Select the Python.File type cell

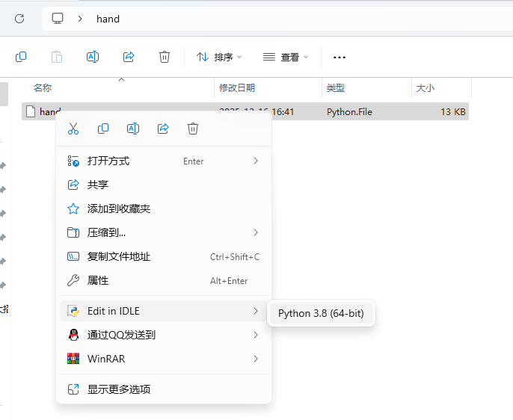pos(349,112)
